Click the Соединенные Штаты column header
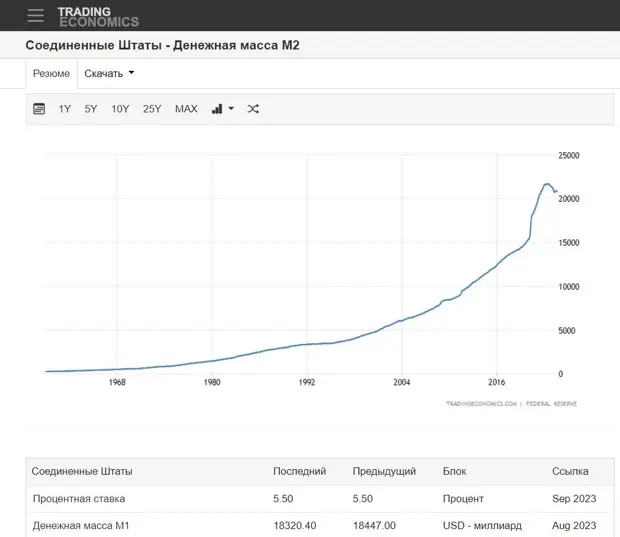 (82, 471)
